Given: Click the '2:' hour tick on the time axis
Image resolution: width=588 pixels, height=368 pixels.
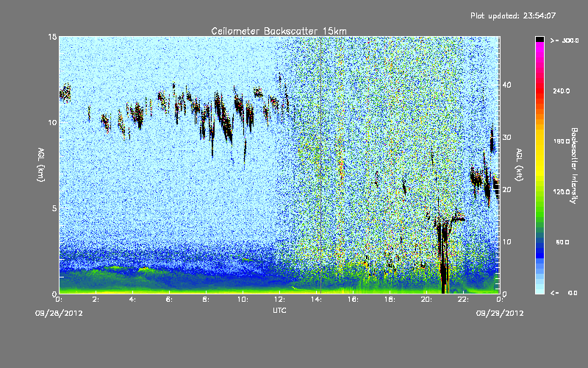Looking at the screenshot, I should coord(96,300).
